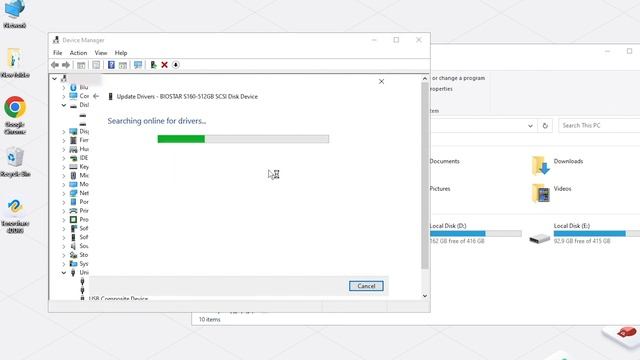Open the Properties toolbar icon
This screenshot has height=360, width=640.
(x=96, y=65)
